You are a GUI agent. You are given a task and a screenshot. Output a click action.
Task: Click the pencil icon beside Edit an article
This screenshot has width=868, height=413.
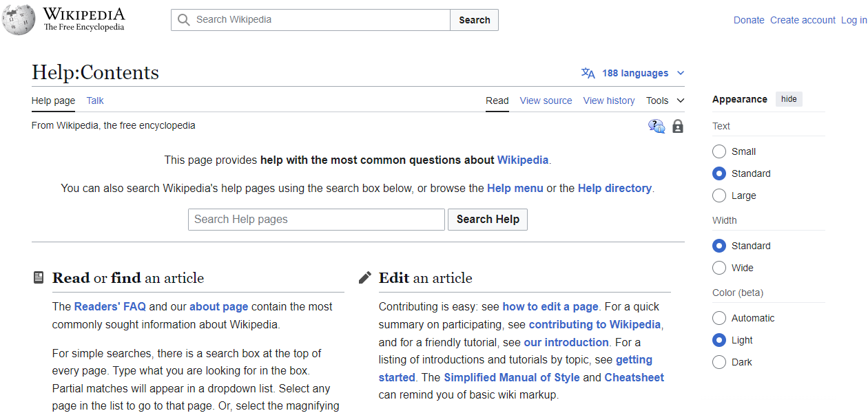click(364, 277)
